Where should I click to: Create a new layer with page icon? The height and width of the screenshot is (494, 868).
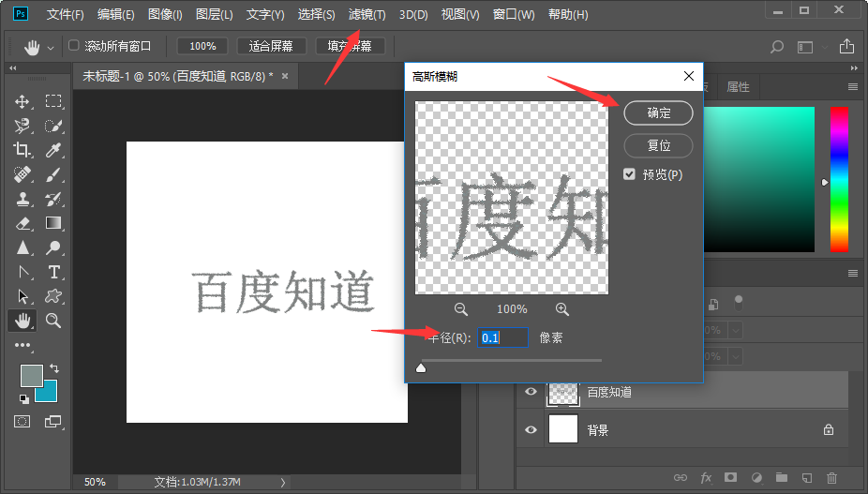[x=807, y=477]
